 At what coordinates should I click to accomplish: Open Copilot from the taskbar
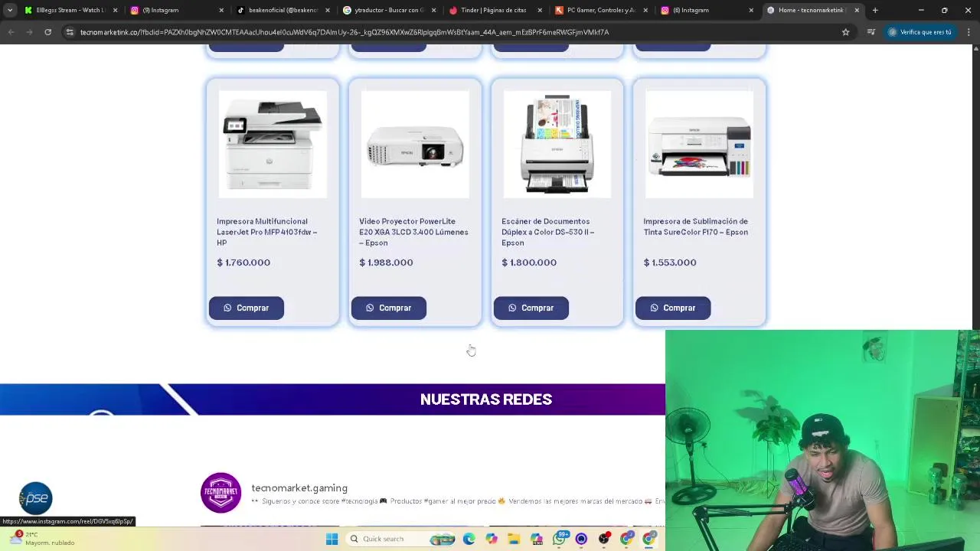(492, 539)
